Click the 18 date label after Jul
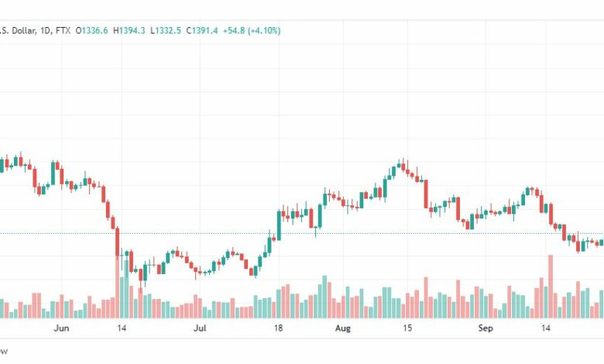The width and height of the screenshot is (604, 364). tap(278, 328)
